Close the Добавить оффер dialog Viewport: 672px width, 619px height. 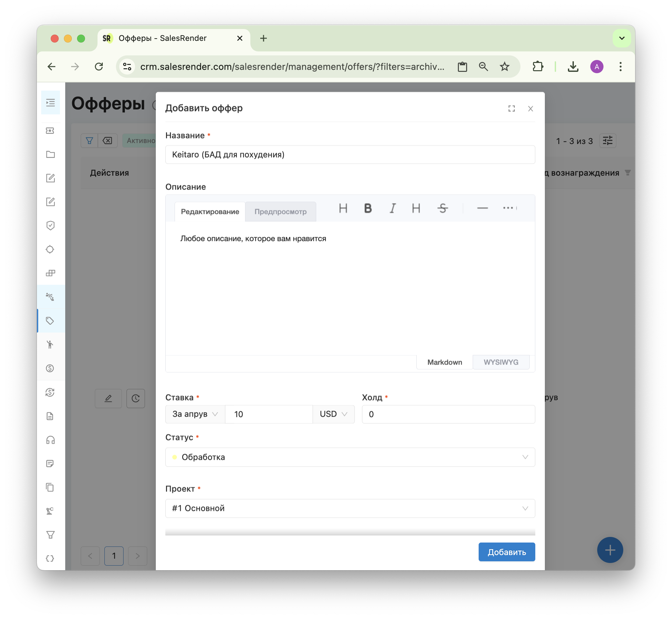tap(531, 109)
